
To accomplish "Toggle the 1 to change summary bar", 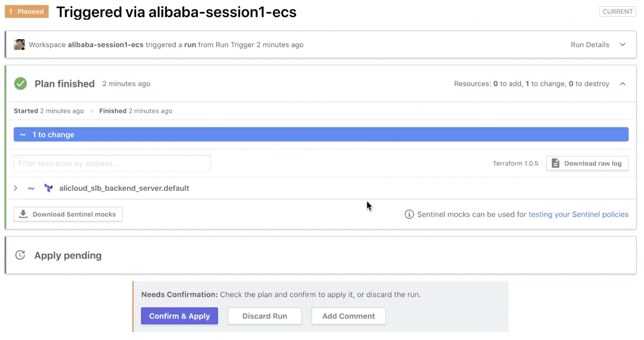I will [x=321, y=134].
